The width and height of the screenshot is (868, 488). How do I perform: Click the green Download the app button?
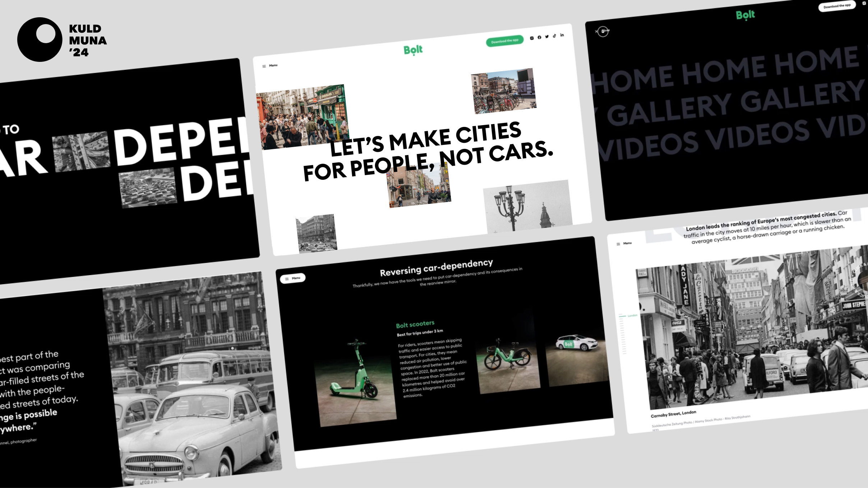(x=504, y=41)
